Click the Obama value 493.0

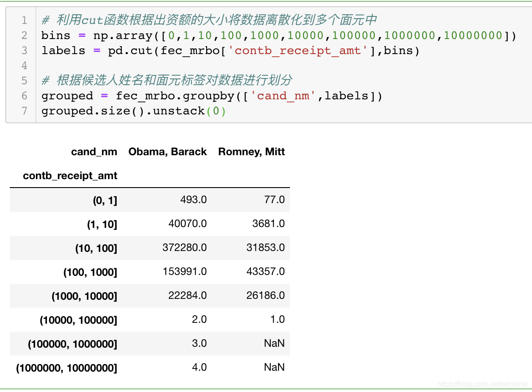click(x=193, y=200)
